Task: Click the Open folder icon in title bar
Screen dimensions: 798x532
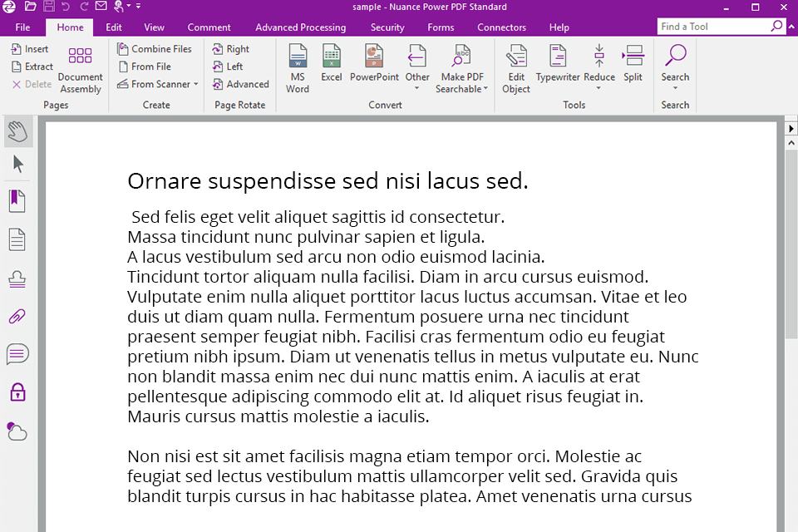Action: point(30,7)
